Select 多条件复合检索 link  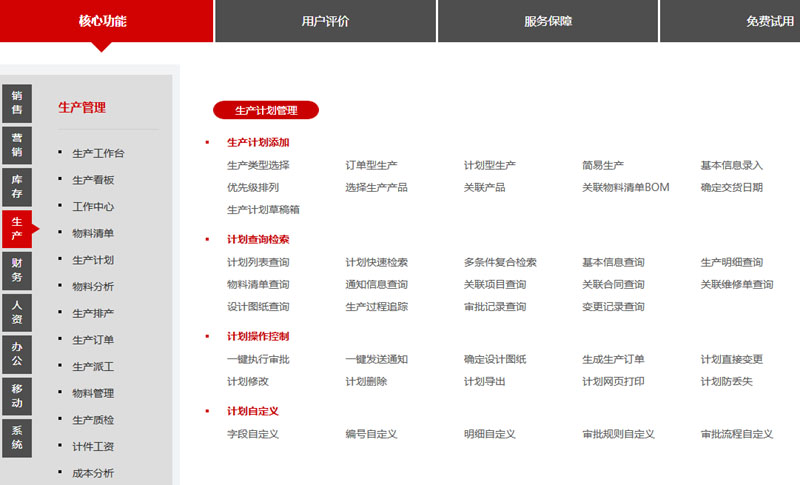coord(500,263)
